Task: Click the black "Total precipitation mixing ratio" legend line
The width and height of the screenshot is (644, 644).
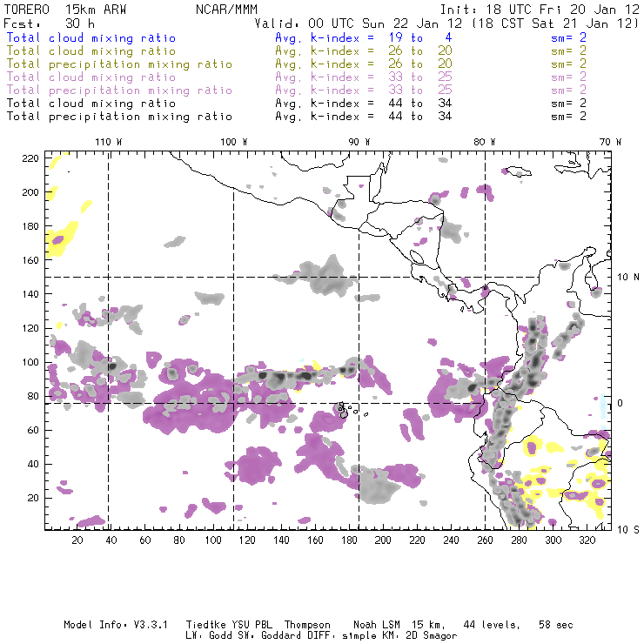Action: coord(119,117)
